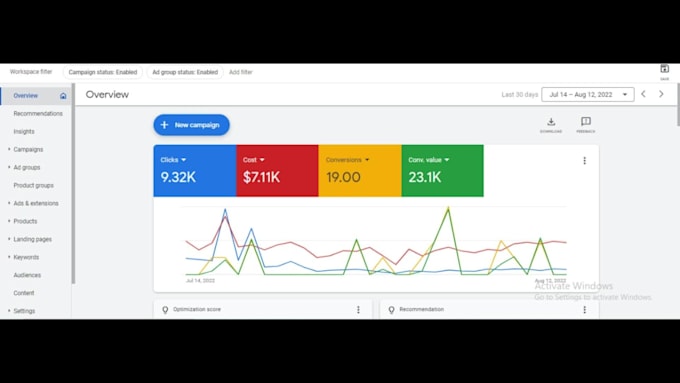The height and width of the screenshot is (383, 680).
Task: Expand the Products sidebar section
Action: pos(9,221)
